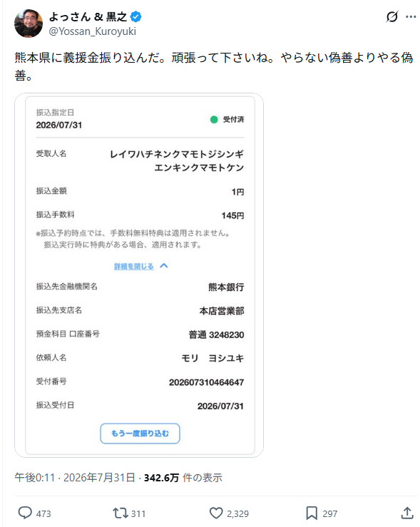Screen dimensions: 420x527
Task: Reply via the comment icon with 473
Action: (x=25, y=513)
